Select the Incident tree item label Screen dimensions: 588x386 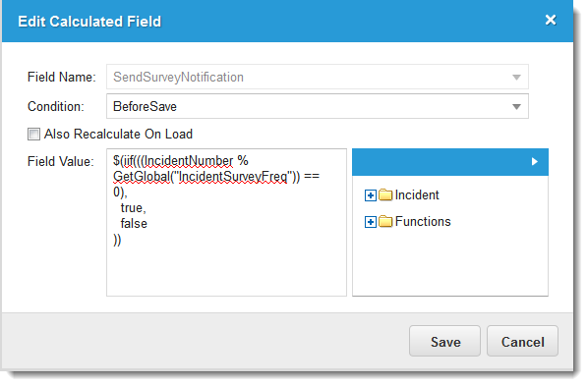point(417,194)
